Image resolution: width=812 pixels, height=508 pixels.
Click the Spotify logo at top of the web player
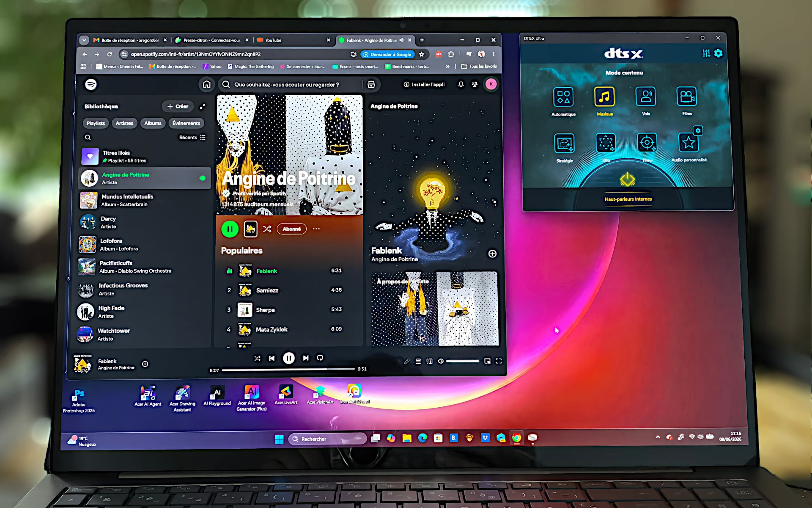click(91, 84)
